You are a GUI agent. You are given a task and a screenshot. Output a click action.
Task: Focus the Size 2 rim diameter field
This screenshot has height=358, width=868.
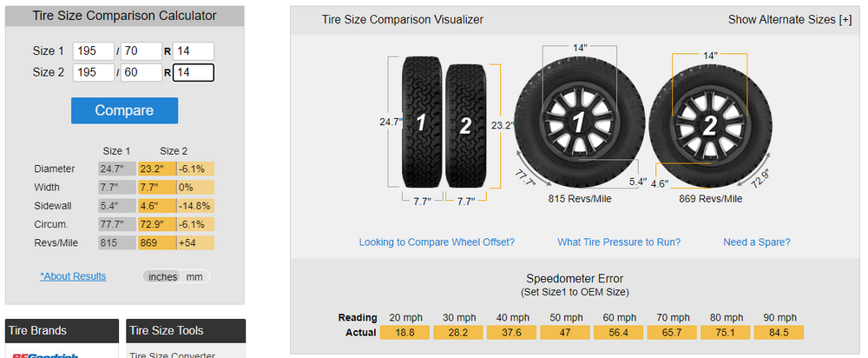pyautogui.click(x=194, y=73)
